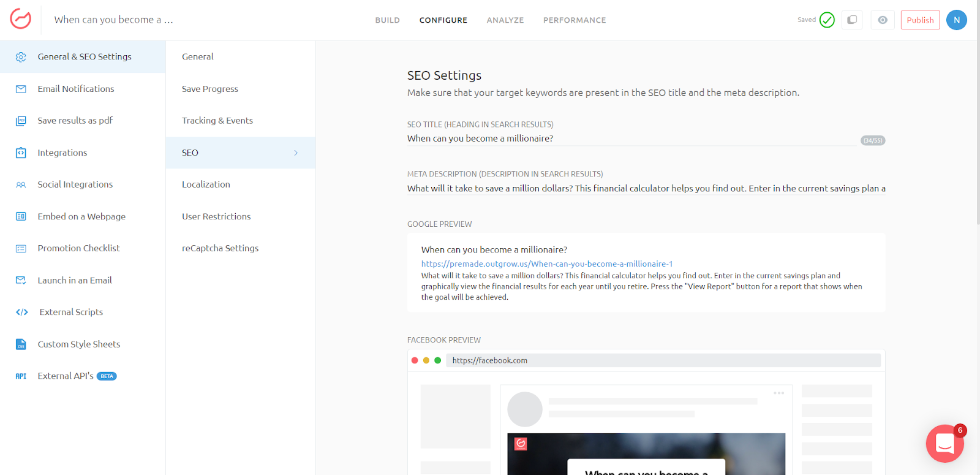Open the premade.outgrow.us preview link
The width and height of the screenshot is (980, 475).
(546, 264)
